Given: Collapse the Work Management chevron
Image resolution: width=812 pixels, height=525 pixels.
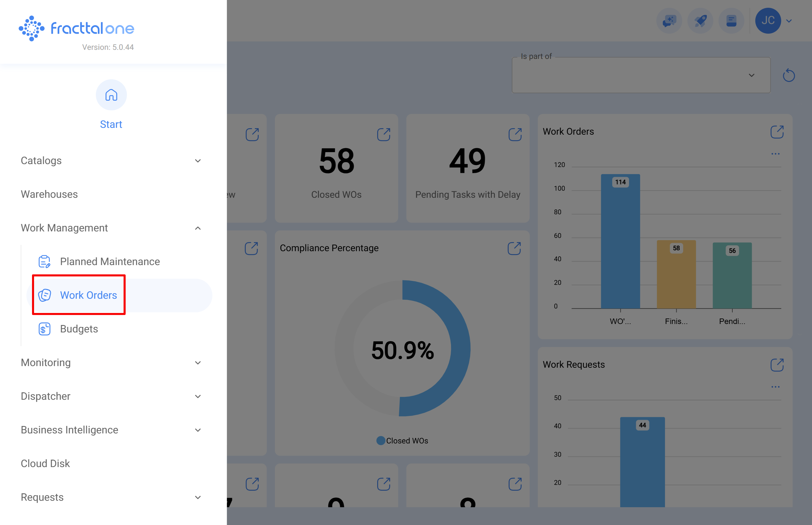Looking at the screenshot, I should pos(198,228).
